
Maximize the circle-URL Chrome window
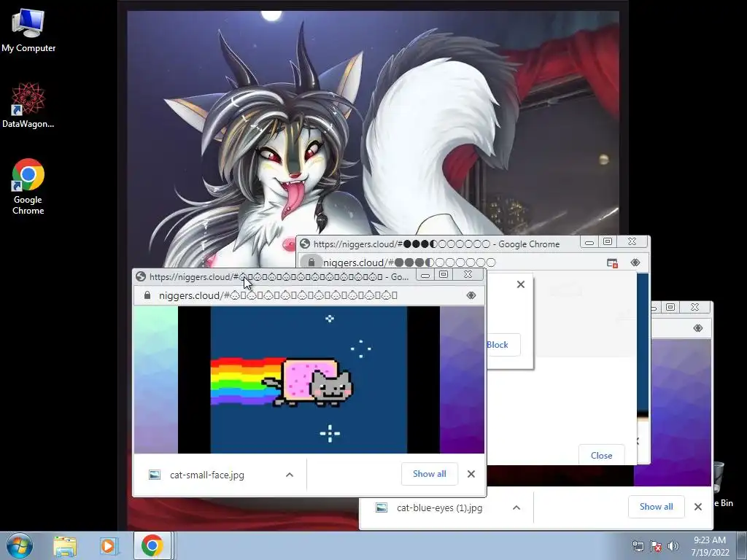[608, 242]
